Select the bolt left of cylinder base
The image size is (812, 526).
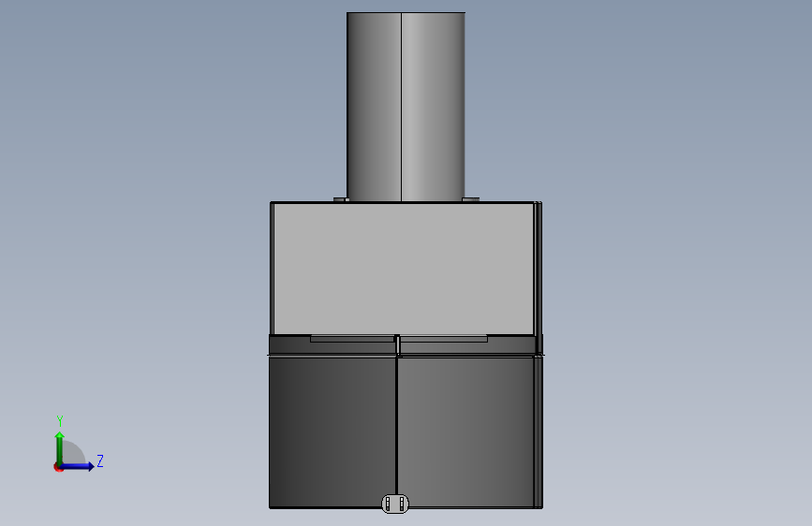[341, 199]
